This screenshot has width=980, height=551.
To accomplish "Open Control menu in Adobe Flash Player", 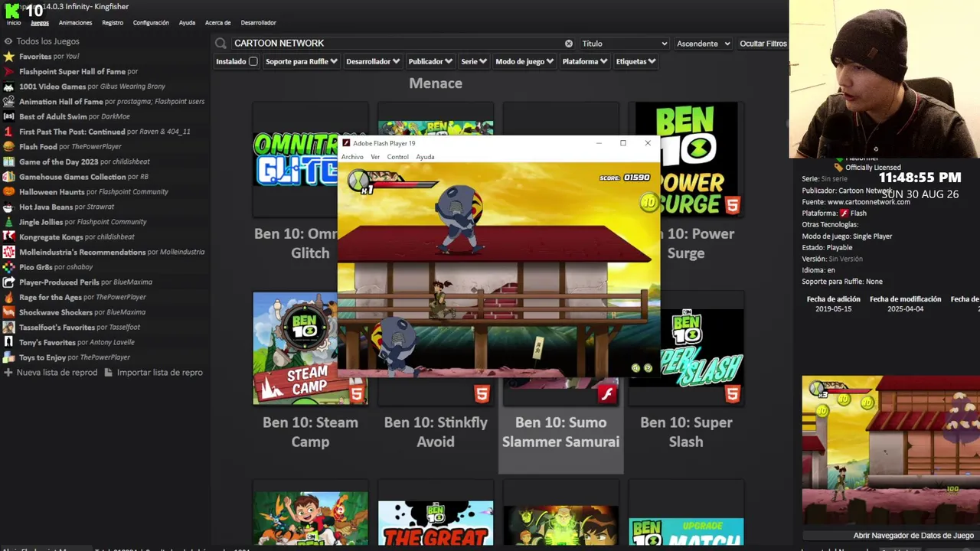I will click(397, 157).
